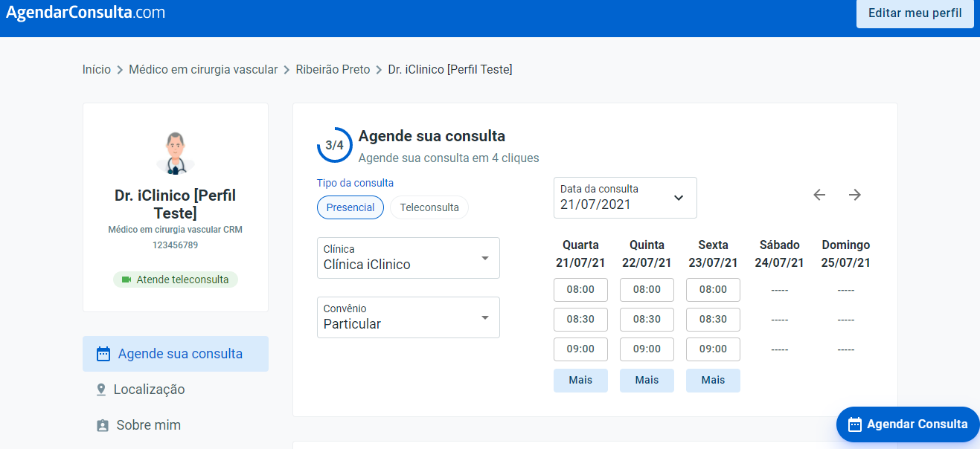
Task: Select Teleconsulta consultation type
Action: pos(429,207)
